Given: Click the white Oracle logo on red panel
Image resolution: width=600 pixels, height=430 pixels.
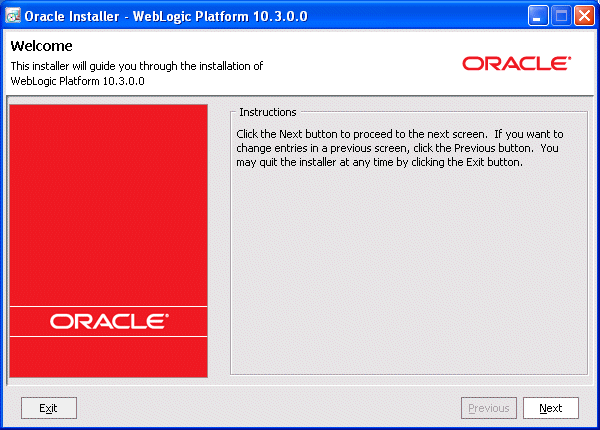Looking at the screenshot, I should 109,322.
